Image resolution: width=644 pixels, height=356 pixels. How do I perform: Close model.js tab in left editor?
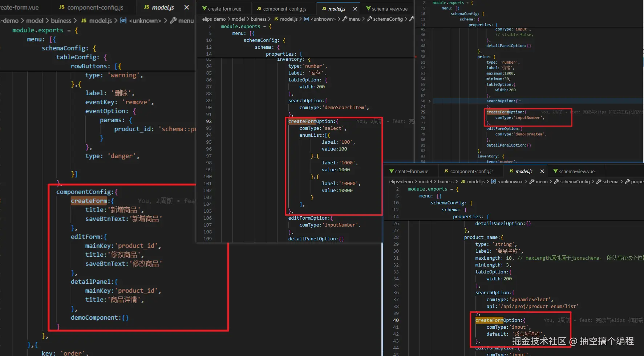click(186, 7)
